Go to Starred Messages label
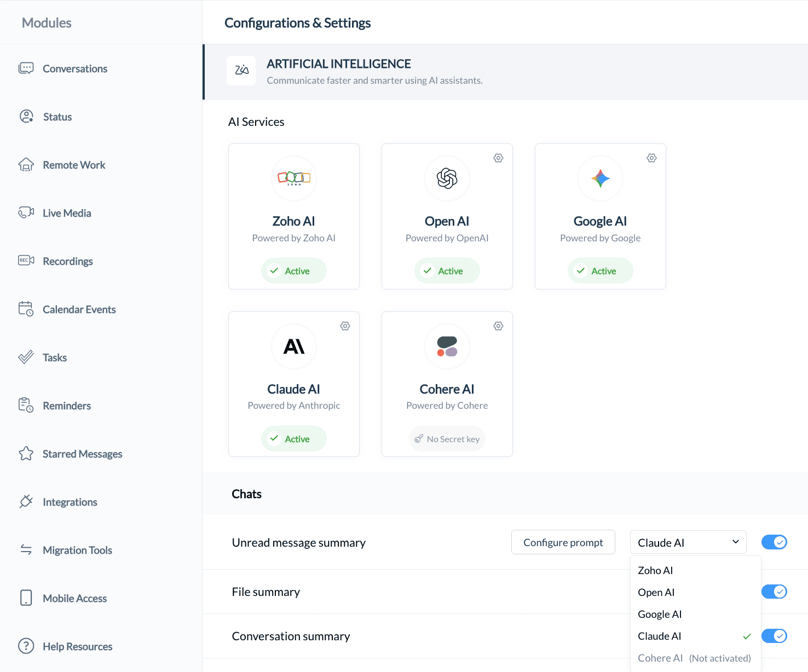Image resolution: width=808 pixels, height=672 pixels. (x=83, y=454)
